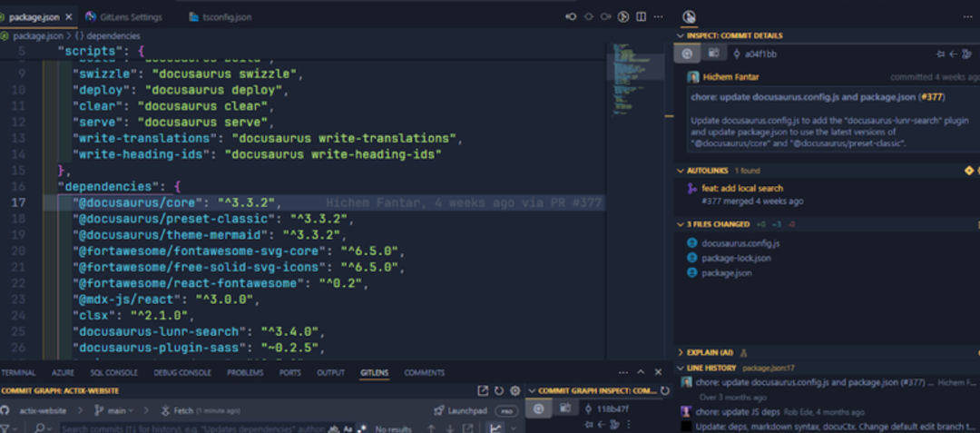Image resolution: width=980 pixels, height=433 pixels.
Task: Click the compare arrows icon in commit details
Action: point(941,54)
